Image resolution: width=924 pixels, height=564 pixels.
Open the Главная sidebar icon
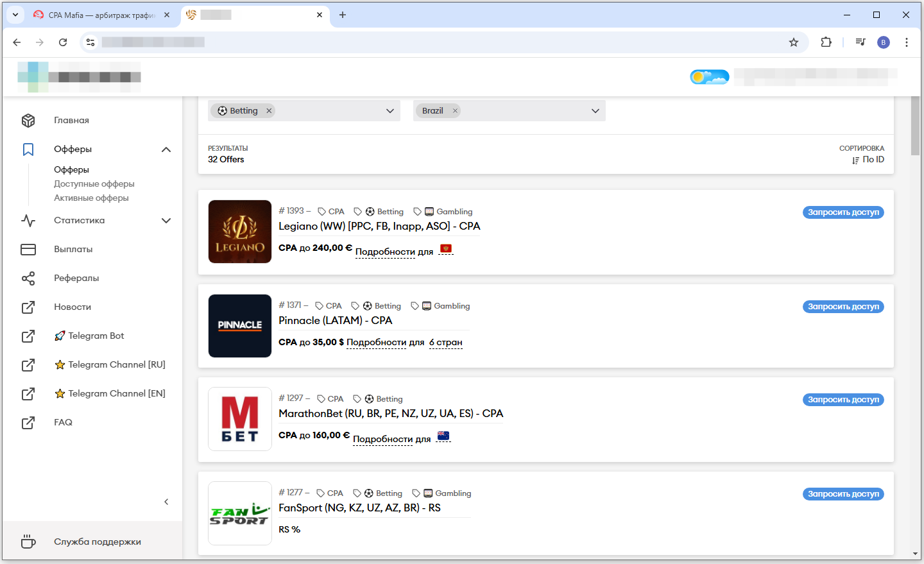click(x=28, y=121)
